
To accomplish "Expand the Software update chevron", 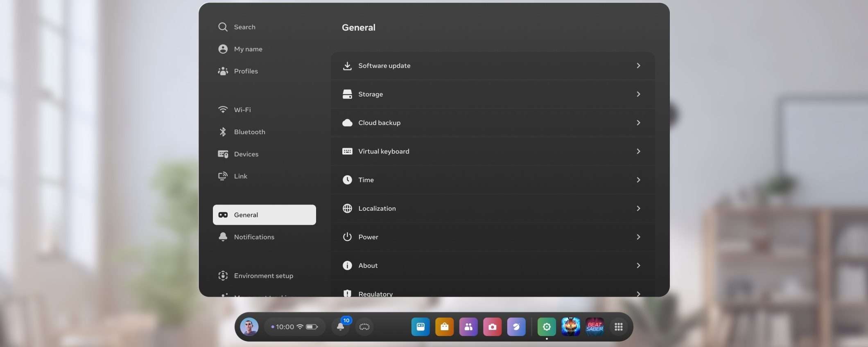I will pos(638,66).
